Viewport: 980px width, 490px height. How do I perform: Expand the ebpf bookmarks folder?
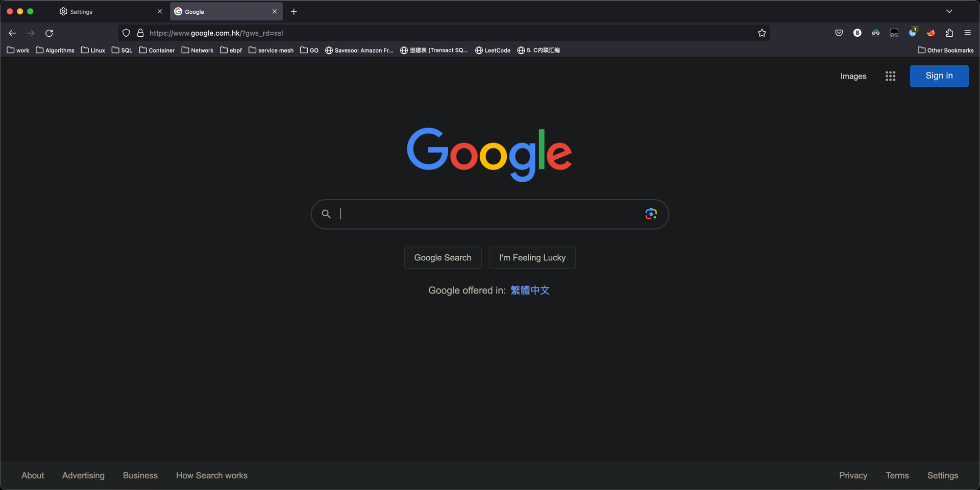pyautogui.click(x=231, y=50)
